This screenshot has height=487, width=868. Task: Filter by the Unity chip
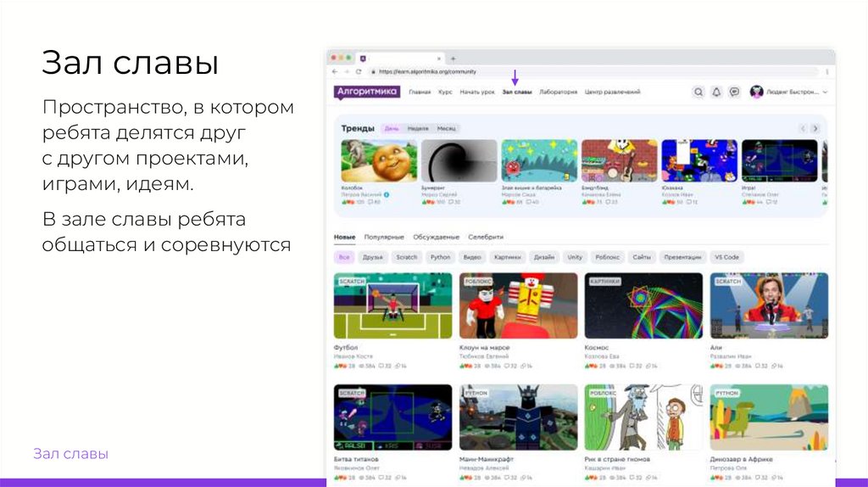575,257
